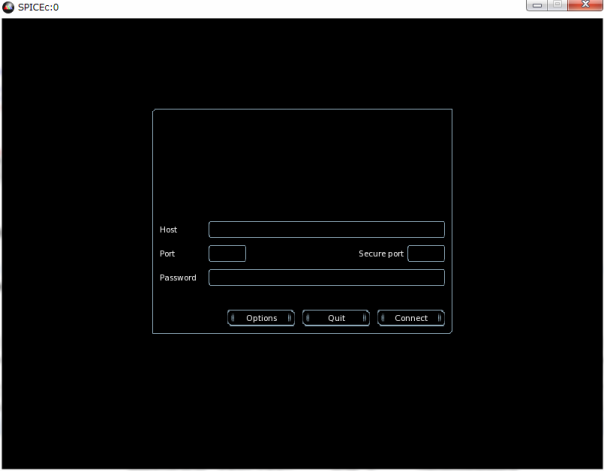
Task: Focus the Port input box
Action: (x=227, y=254)
